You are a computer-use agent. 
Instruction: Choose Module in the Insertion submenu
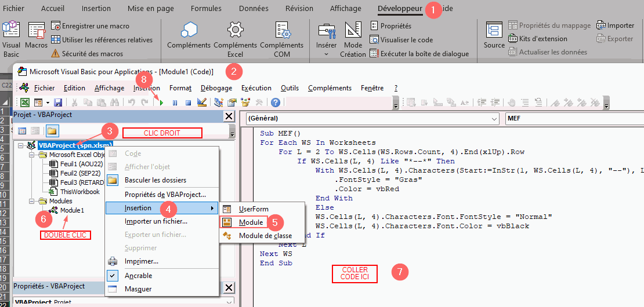[251, 222]
